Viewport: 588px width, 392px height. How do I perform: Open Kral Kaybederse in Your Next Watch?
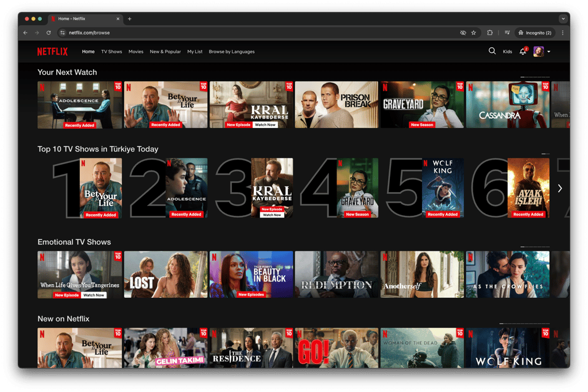coord(252,105)
